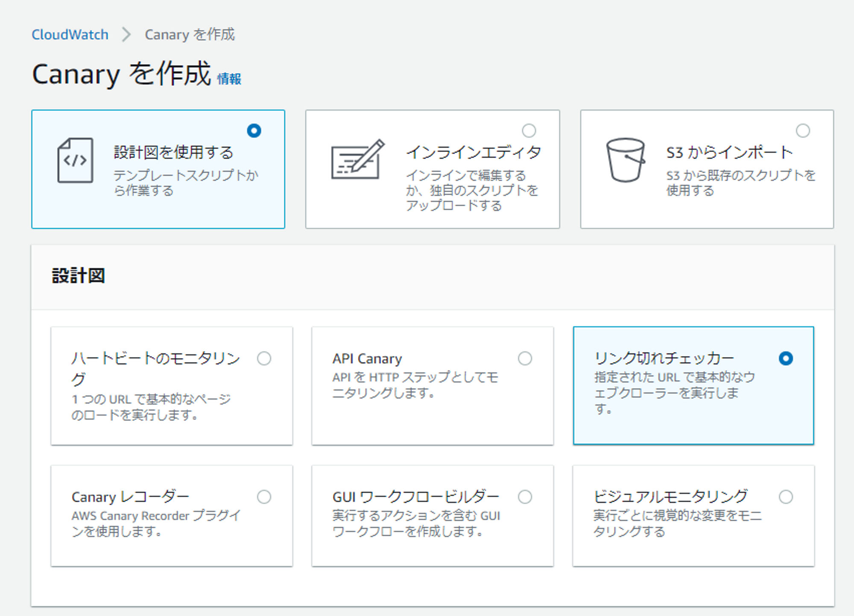This screenshot has height=616, width=854.
Task: Click the Canary レコーダー card title
Action: click(x=130, y=497)
